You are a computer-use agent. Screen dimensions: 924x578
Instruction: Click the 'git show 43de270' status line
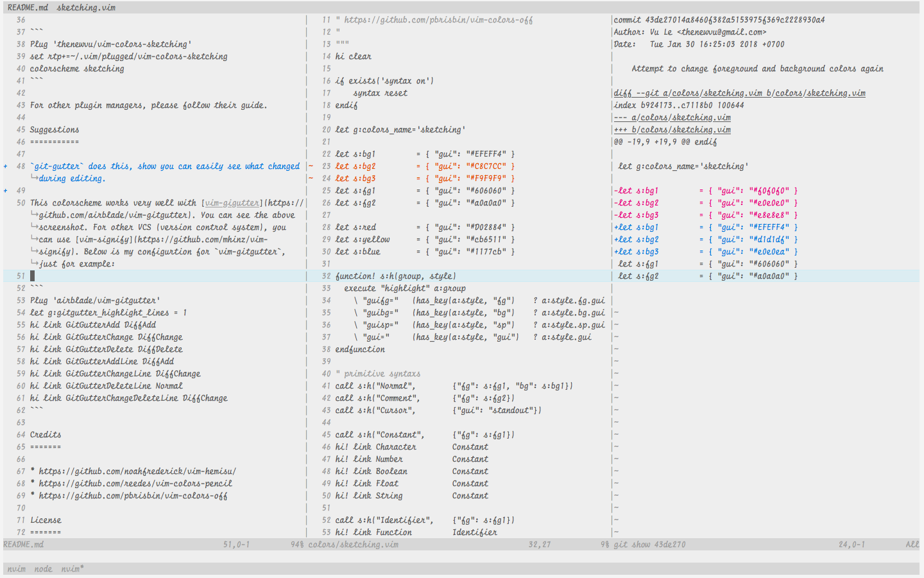click(x=766, y=545)
